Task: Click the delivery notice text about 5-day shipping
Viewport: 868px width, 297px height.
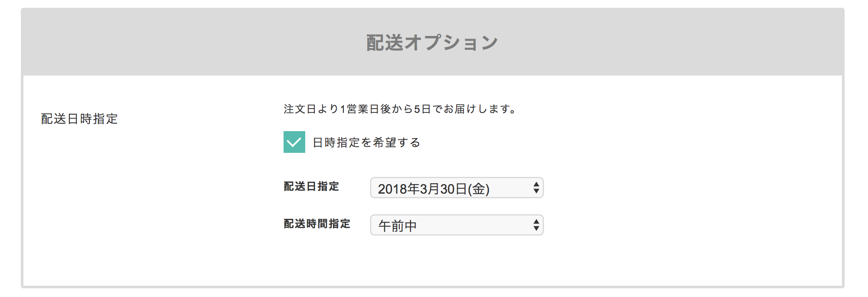Action: (x=399, y=109)
